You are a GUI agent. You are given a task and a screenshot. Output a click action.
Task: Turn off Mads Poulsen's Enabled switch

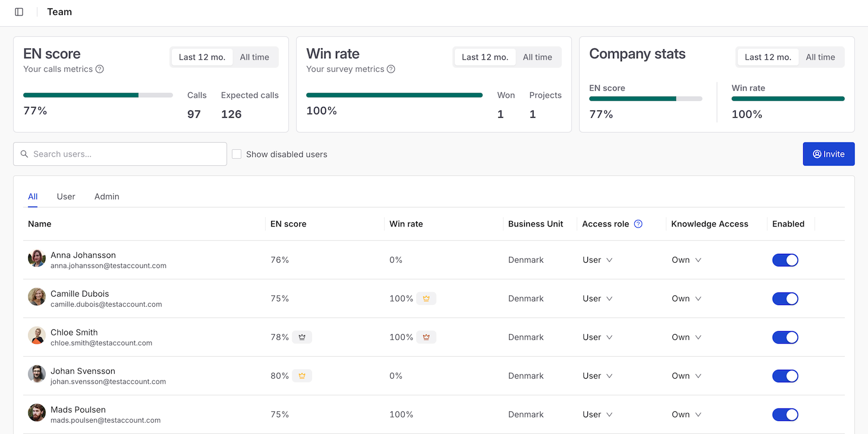[785, 414]
